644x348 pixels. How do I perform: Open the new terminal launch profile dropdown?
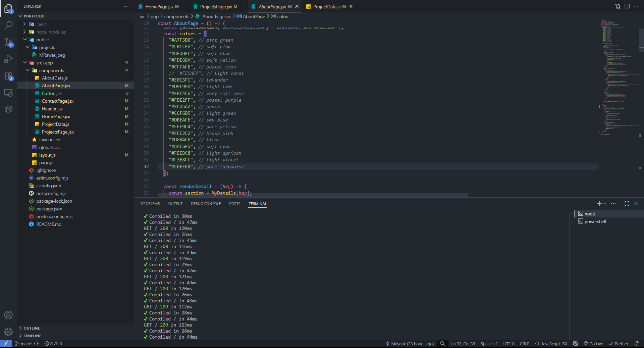tap(605, 204)
